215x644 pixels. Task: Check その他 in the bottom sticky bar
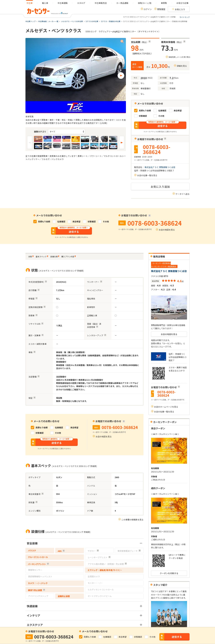(146, 637)
